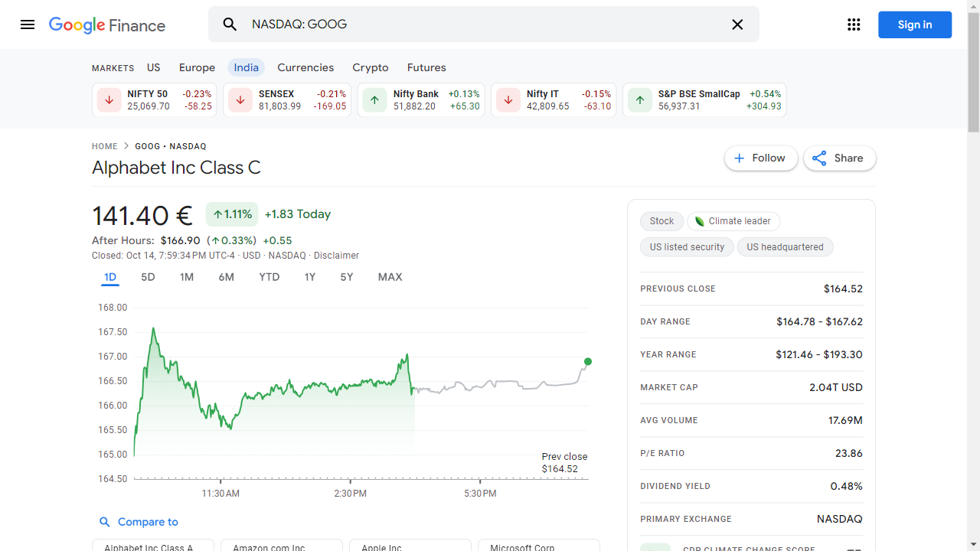Switch to the Crypto markets tab

370,67
